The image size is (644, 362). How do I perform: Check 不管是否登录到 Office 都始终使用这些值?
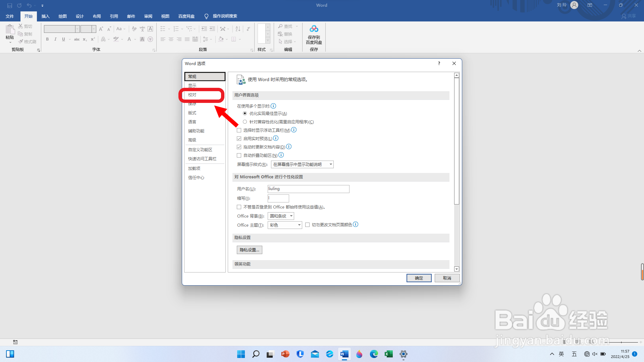(x=239, y=207)
